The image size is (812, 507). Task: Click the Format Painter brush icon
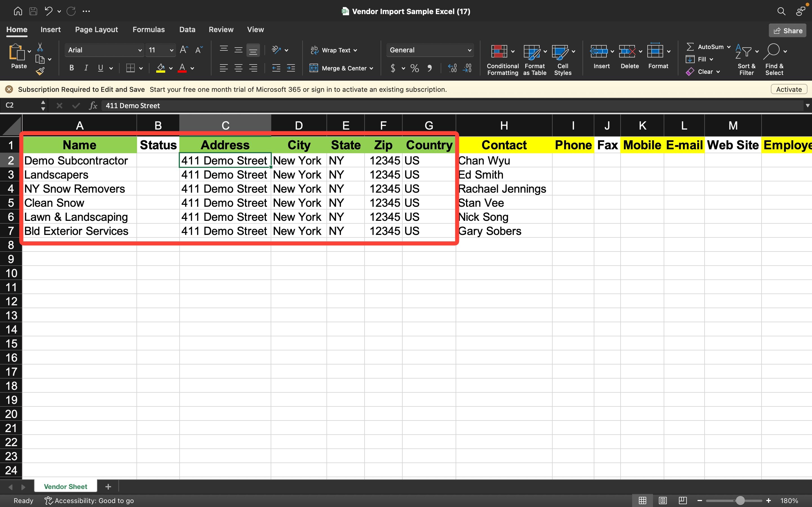pos(40,71)
